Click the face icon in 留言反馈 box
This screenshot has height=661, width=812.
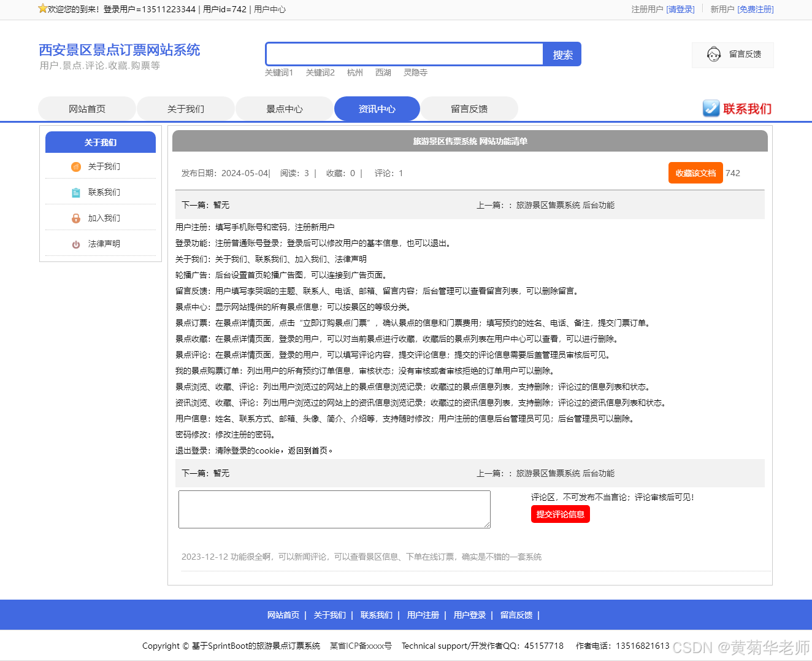click(713, 55)
